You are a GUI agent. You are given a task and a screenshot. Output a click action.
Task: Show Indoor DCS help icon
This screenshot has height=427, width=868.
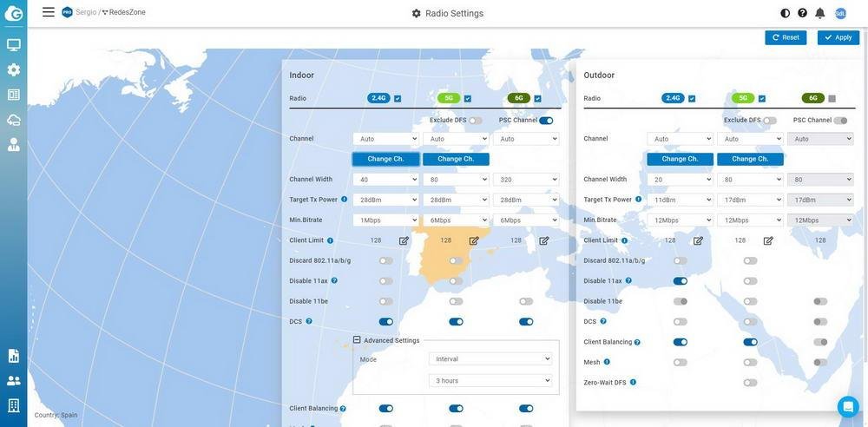pos(309,321)
